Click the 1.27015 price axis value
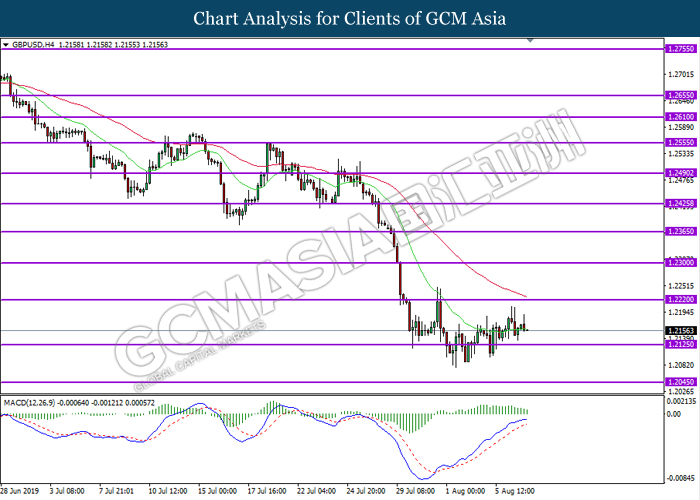Image resolution: width=700 pixels, height=500 pixels. [x=681, y=74]
